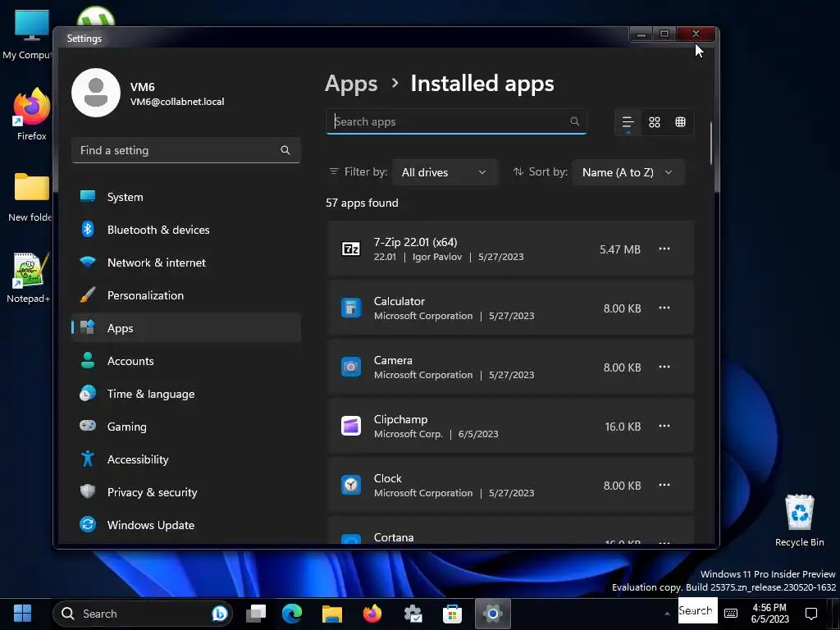Click the VM6 user avatar picture
The image size is (840, 630).
pos(96,93)
